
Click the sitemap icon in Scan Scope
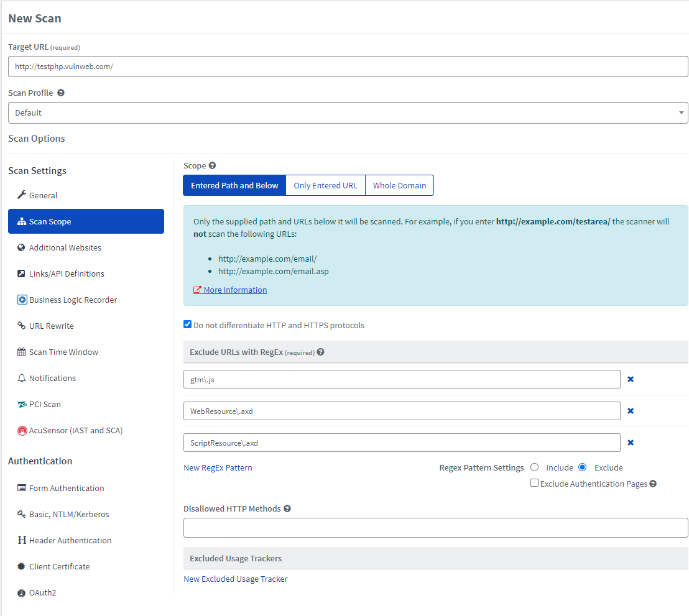click(22, 221)
